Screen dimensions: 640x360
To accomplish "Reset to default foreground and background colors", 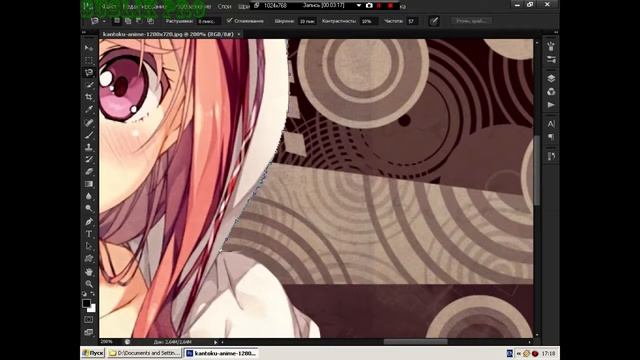I will point(84,294).
